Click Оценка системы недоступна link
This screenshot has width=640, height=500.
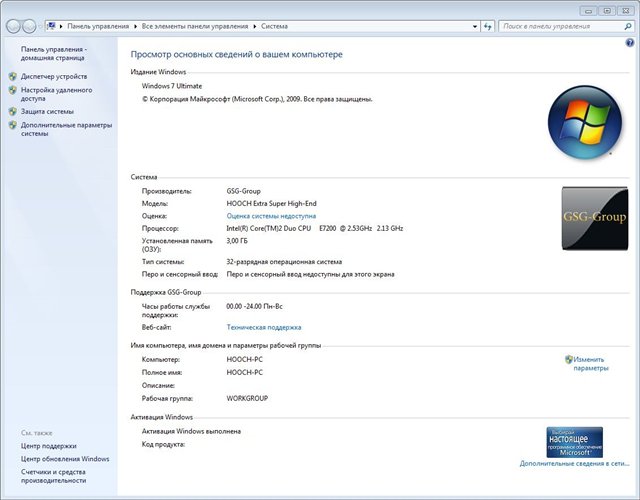click(271, 216)
